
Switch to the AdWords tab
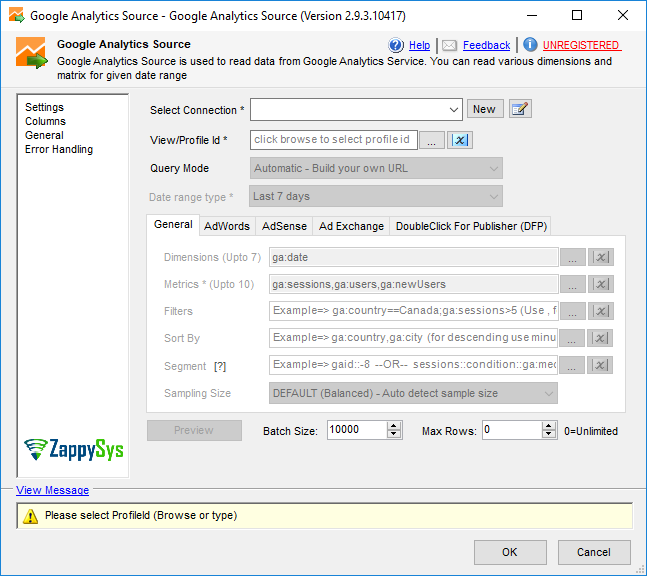tap(227, 226)
